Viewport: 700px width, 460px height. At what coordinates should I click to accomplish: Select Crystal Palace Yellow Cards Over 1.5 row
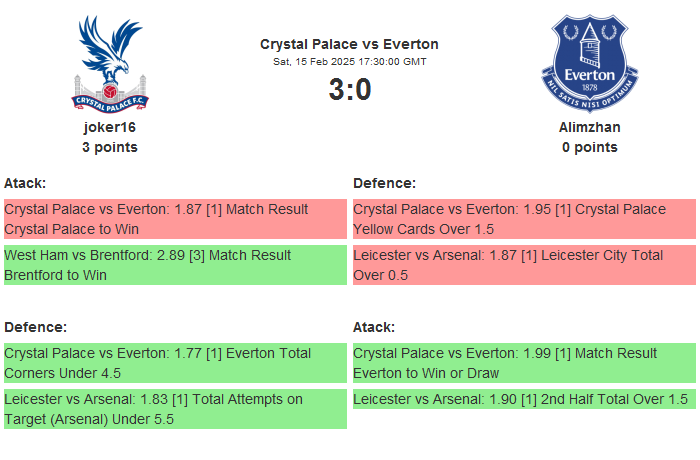(x=523, y=219)
